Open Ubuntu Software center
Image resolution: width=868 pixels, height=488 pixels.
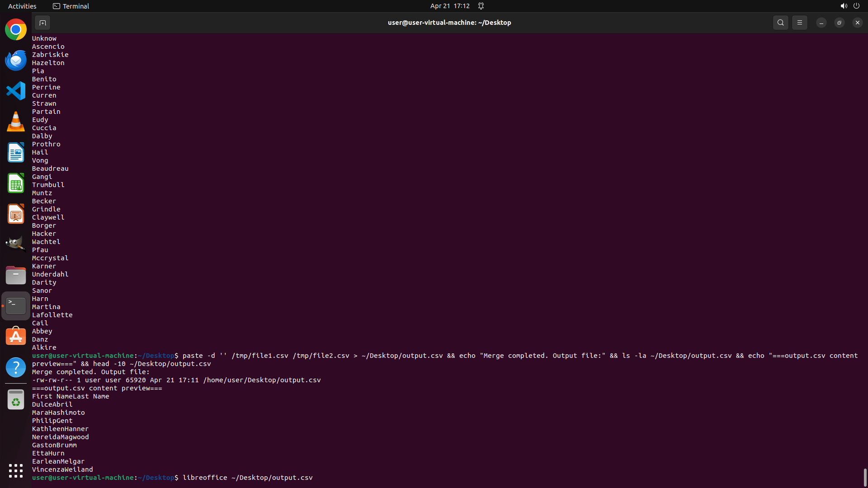[x=16, y=337]
